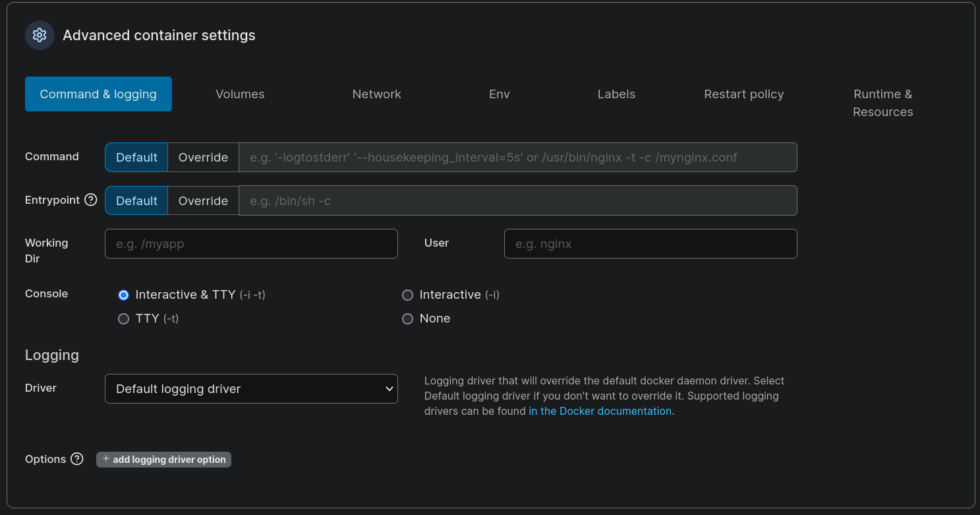980x515 pixels.
Task: Expand the logging Driver dropdown
Action: tap(251, 389)
